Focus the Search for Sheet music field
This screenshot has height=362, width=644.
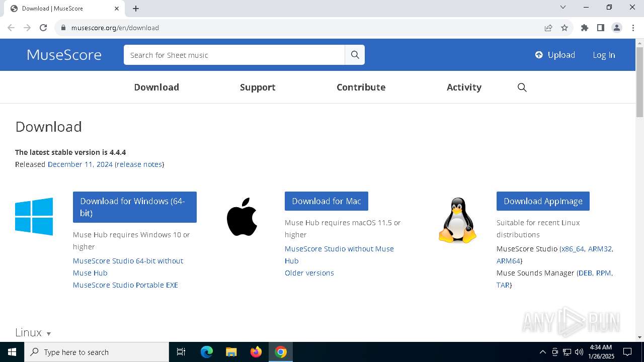234,55
